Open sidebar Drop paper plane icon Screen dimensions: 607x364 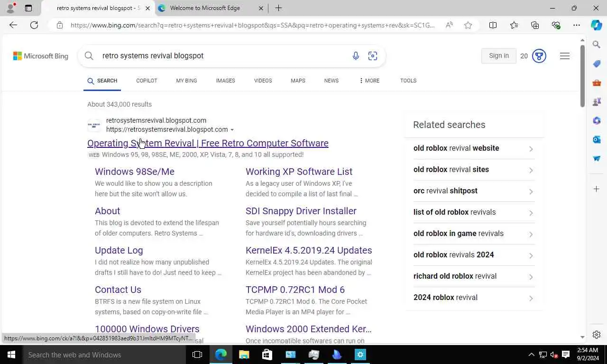tap(597, 158)
